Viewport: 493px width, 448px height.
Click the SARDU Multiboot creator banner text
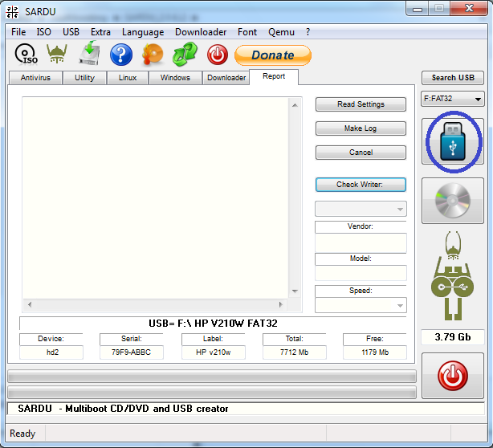point(124,409)
